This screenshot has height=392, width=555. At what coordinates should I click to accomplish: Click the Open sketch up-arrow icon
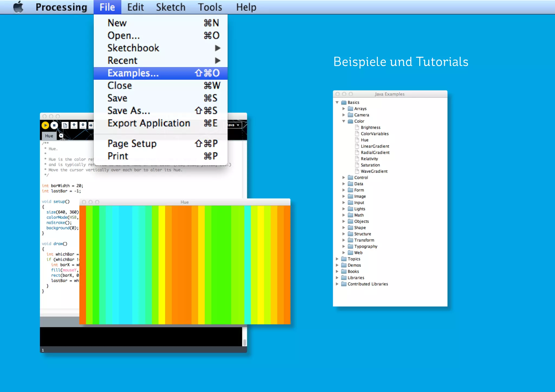[x=74, y=125]
